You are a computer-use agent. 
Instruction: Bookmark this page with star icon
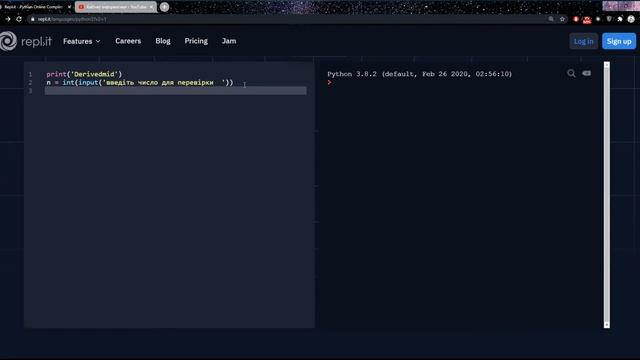click(x=562, y=19)
